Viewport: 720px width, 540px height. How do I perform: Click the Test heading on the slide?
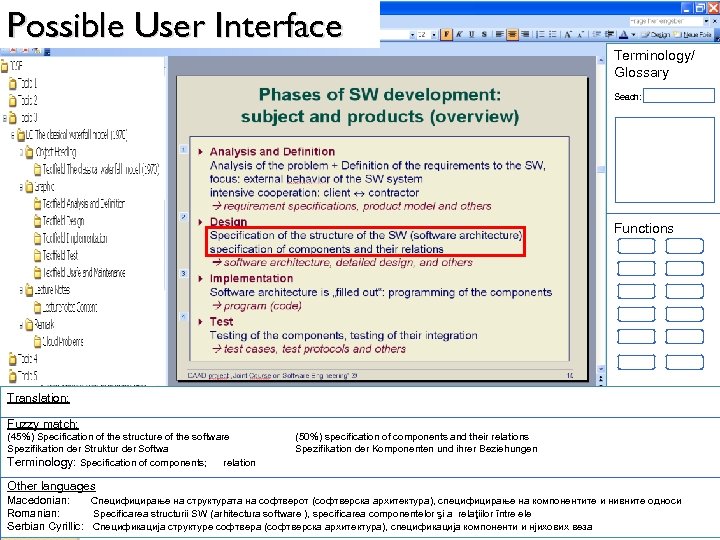221,322
